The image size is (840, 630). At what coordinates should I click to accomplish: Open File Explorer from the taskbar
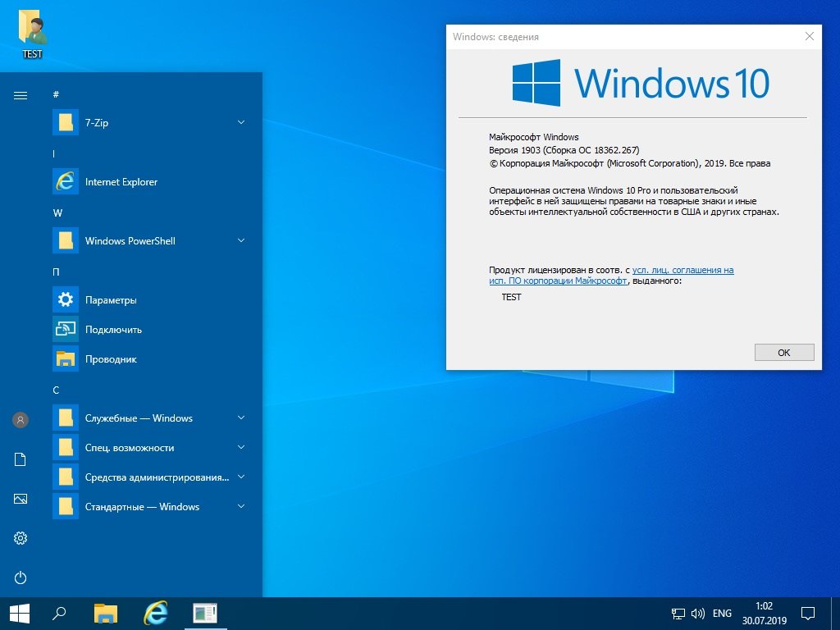point(106,613)
